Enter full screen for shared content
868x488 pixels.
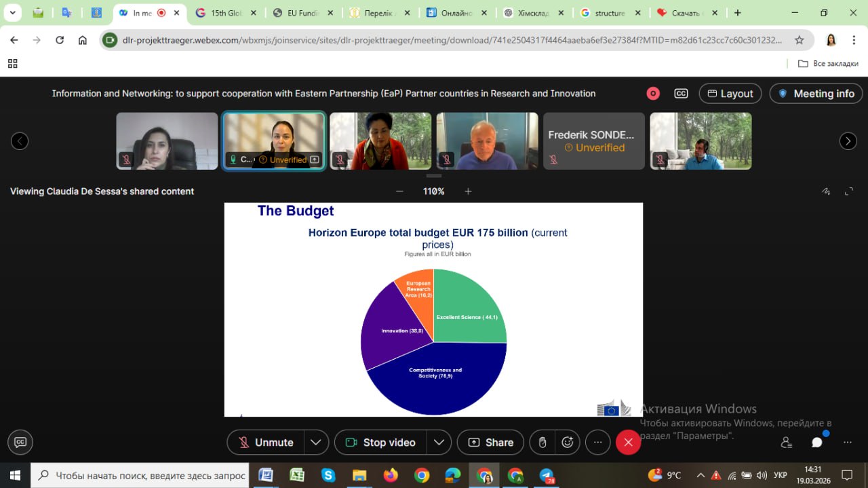[x=848, y=191]
